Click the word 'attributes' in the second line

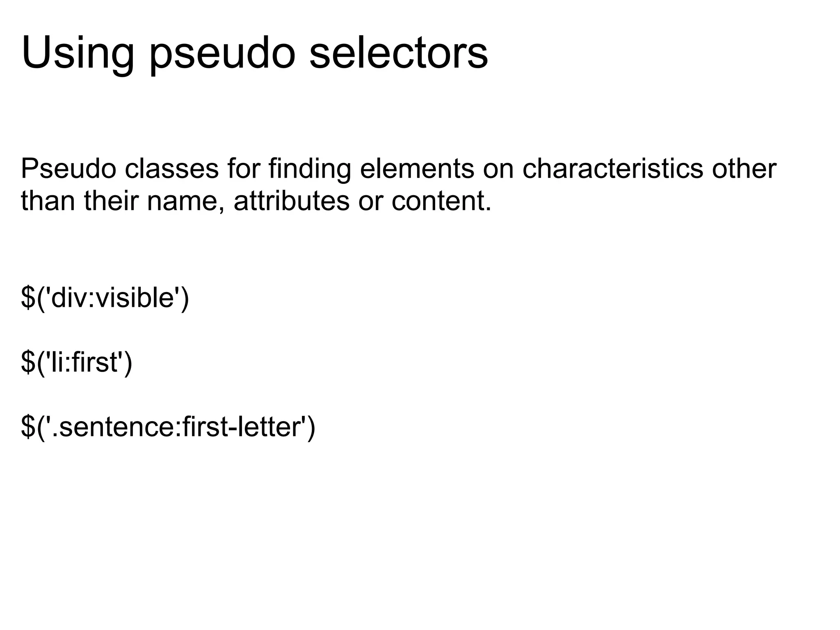point(292,201)
